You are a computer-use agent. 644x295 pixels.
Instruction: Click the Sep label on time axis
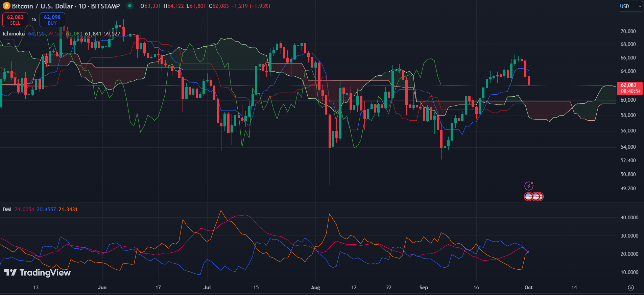coord(424,288)
